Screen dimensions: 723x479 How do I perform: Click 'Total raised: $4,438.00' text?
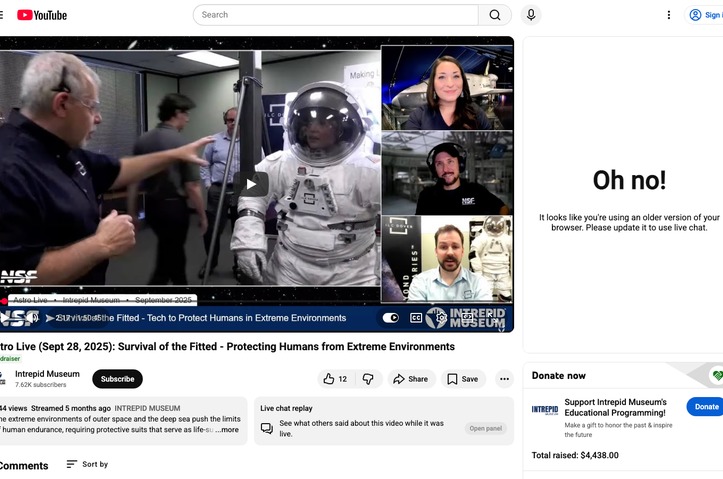pyautogui.click(x=575, y=455)
